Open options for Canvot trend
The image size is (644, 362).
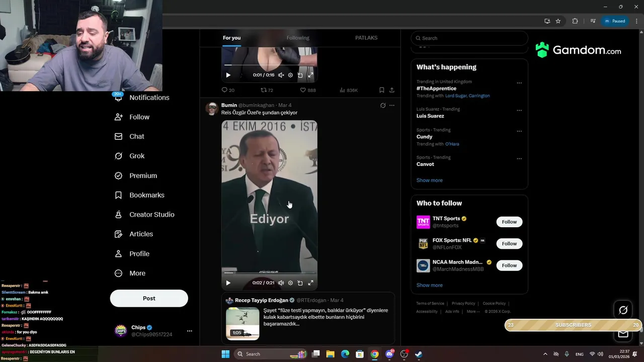[519, 159]
